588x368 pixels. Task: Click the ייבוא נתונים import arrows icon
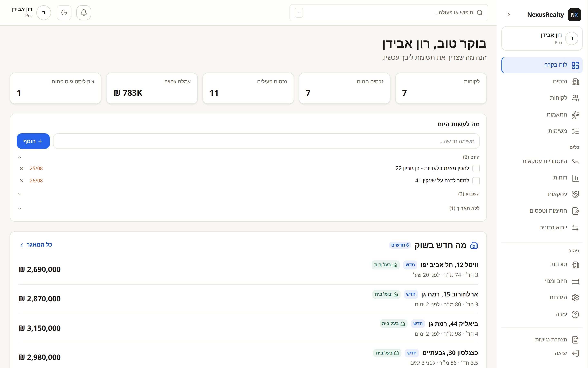(575, 228)
